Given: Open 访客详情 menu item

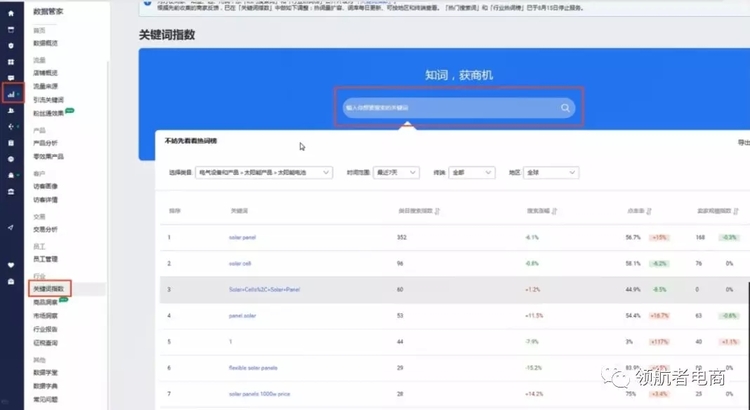Looking at the screenshot, I should (x=45, y=199).
